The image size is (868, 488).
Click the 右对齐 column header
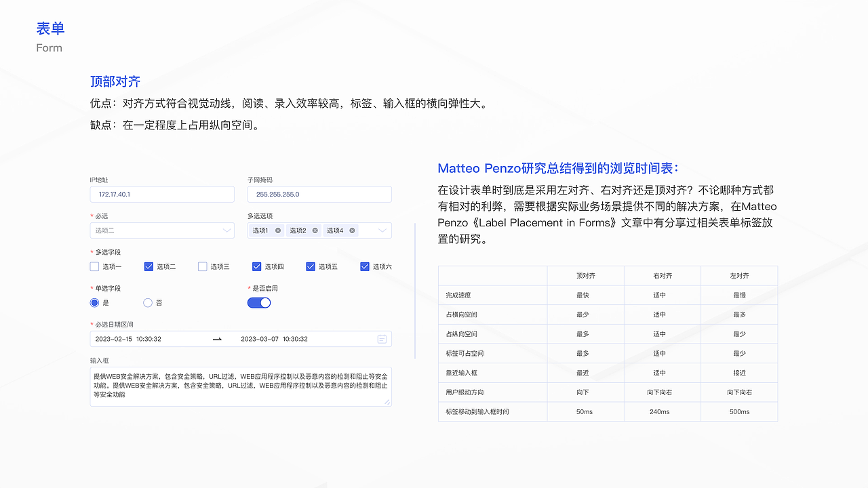[663, 276]
